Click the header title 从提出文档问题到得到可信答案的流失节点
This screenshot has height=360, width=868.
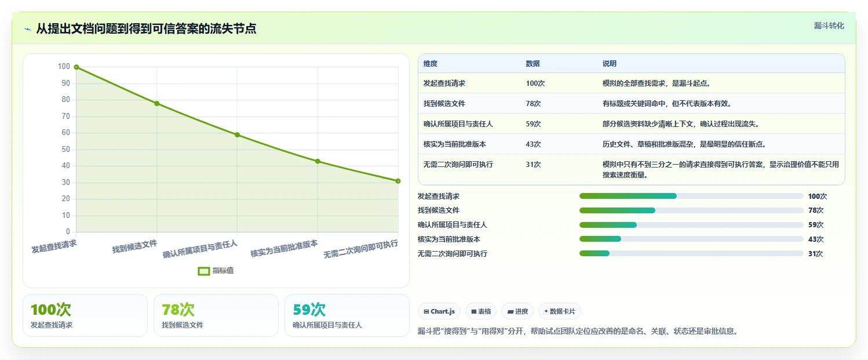point(146,29)
